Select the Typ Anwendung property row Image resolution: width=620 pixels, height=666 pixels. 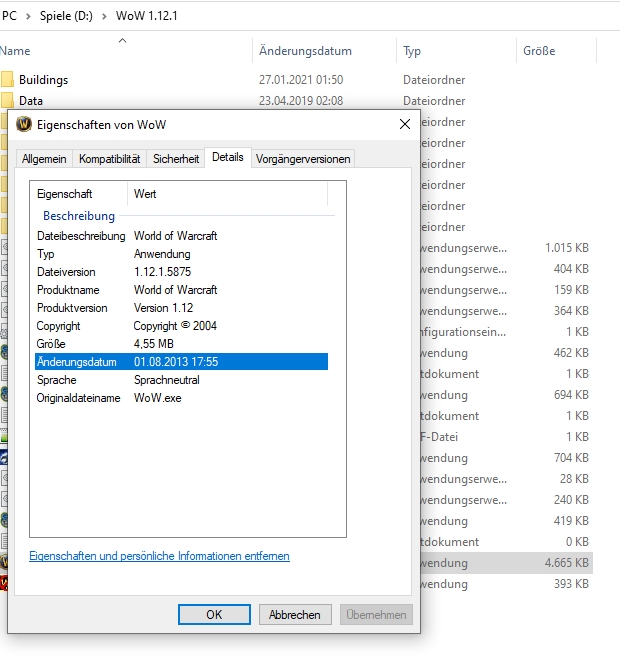(x=181, y=254)
